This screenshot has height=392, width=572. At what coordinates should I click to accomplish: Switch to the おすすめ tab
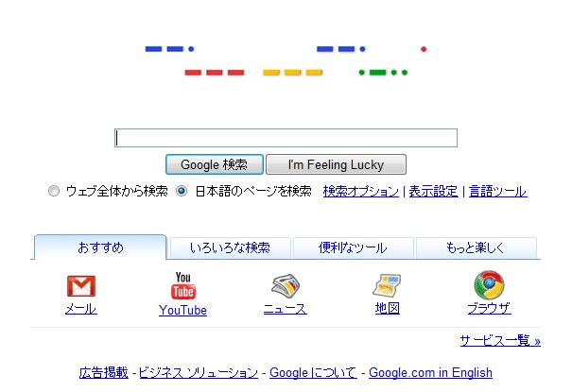[x=101, y=247]
